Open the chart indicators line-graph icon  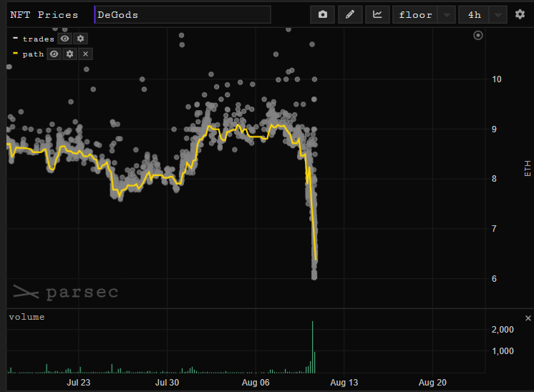pyautogui.click(x=377, y=14)
